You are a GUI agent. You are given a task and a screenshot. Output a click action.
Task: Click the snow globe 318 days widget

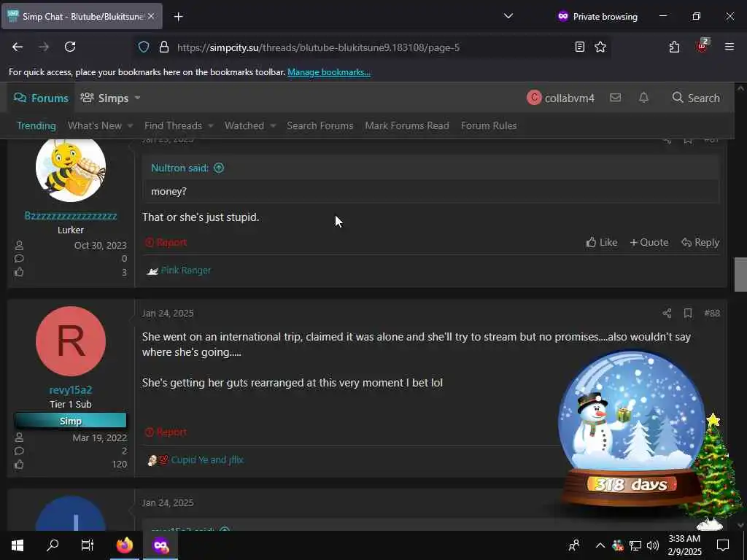point(632,429)
